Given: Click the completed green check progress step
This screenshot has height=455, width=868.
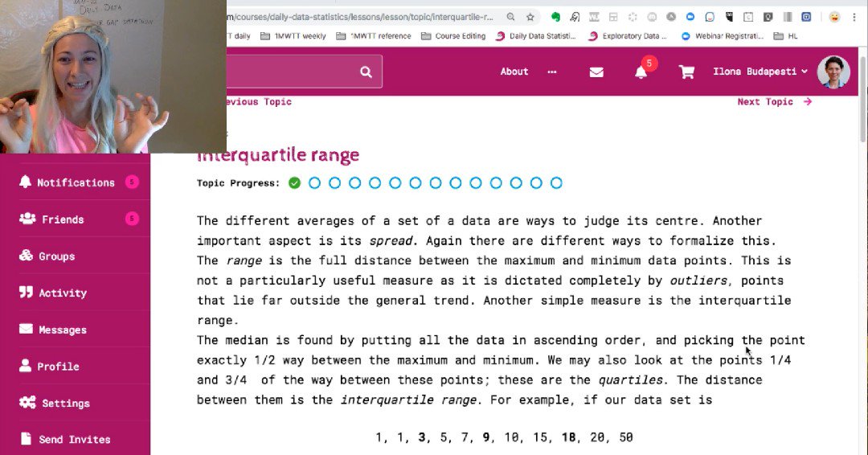Looking at the screenshot, I should tap(294, 182).
